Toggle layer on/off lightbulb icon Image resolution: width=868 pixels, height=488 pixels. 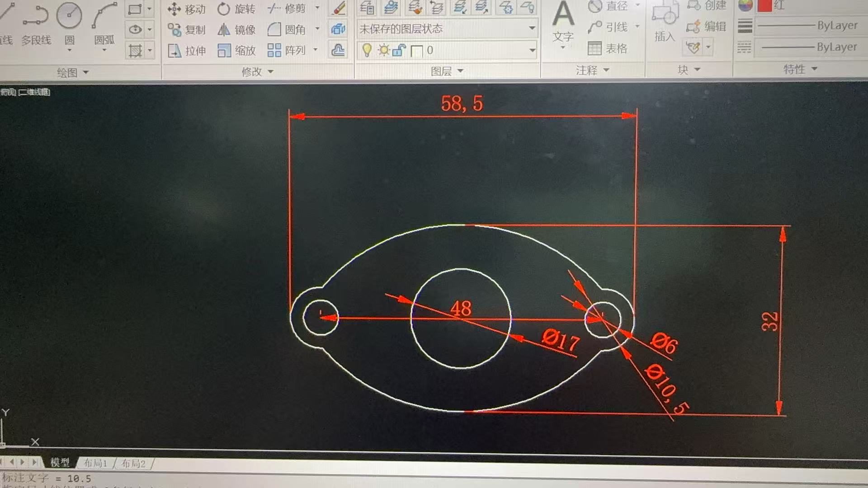[x=367, y=50]
